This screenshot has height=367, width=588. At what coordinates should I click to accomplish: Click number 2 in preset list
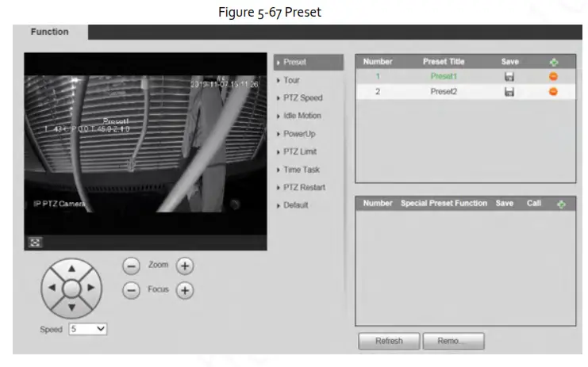[378, 92]
